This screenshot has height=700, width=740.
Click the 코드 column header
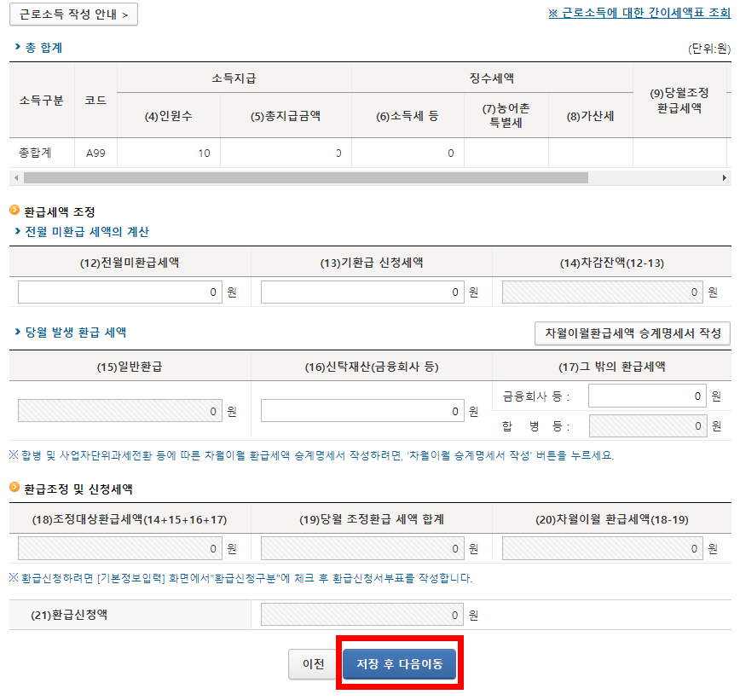pyautogui.click(x=95, y=100)
